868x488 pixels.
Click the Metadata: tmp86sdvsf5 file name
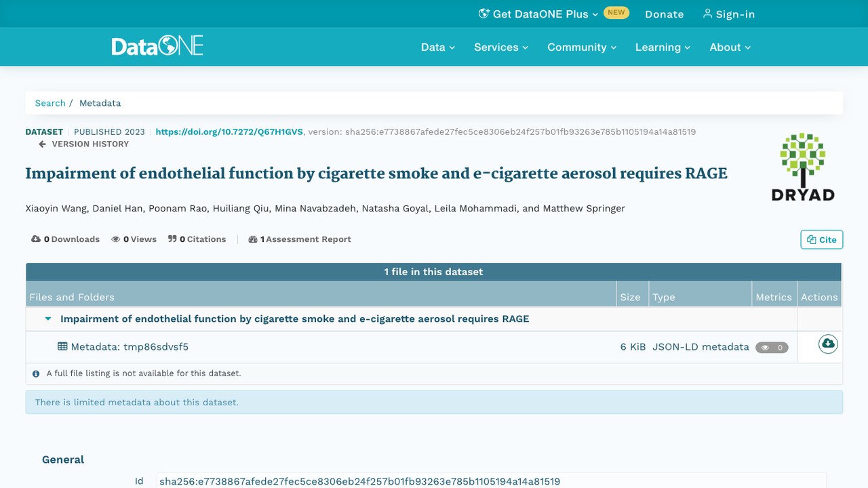pyautogui.click(x=130, y=346)
